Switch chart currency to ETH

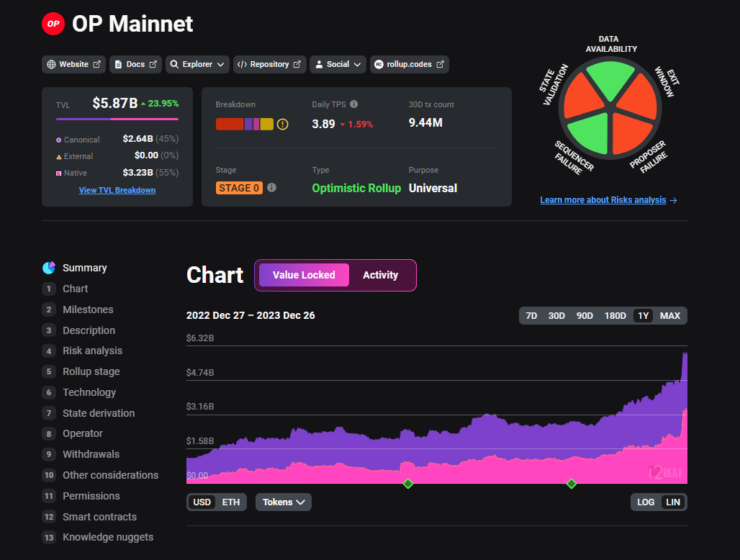[x=231, y=502]
